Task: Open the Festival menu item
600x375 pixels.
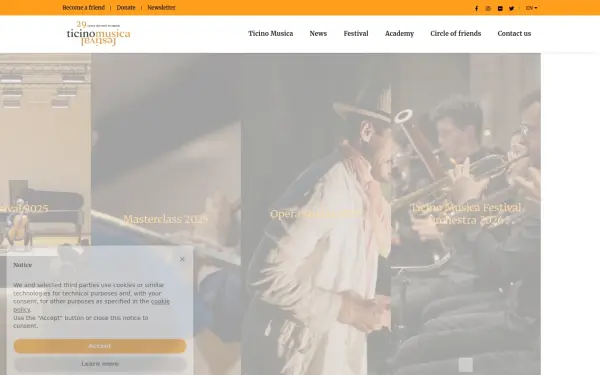Action: (356, 34)
